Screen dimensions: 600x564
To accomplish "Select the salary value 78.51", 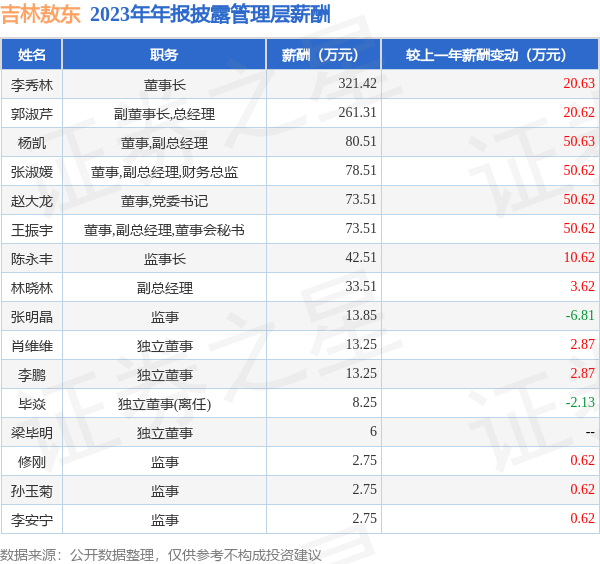I will click(361, 171).
